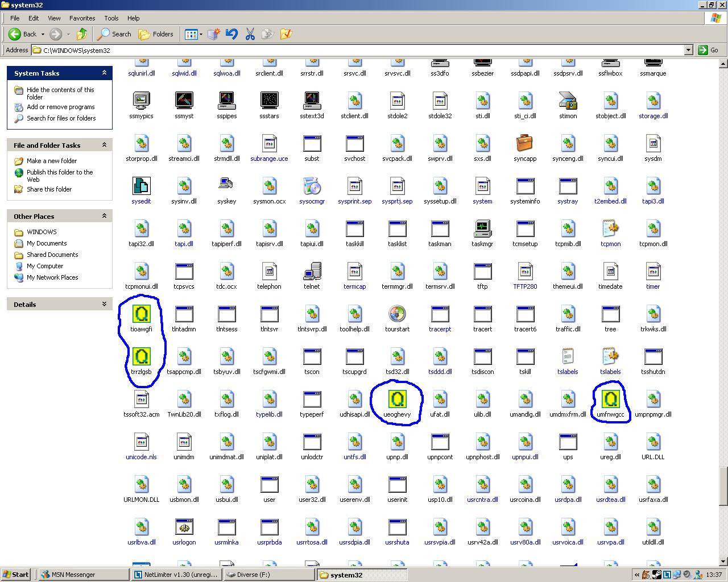The width and height of the screenshot is (728, 582).
Task: Select the unicode.nls file icon
Action: click(x=141, y=442)
